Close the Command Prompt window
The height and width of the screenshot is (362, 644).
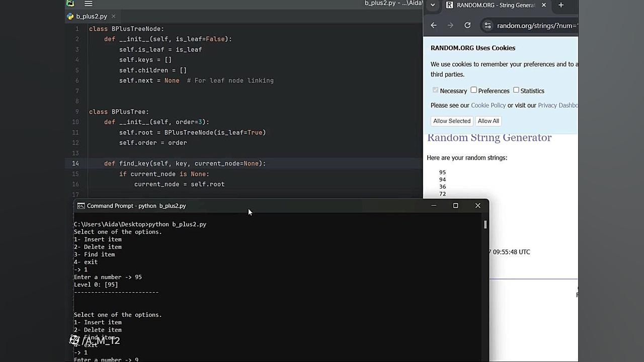pos(478,206)
